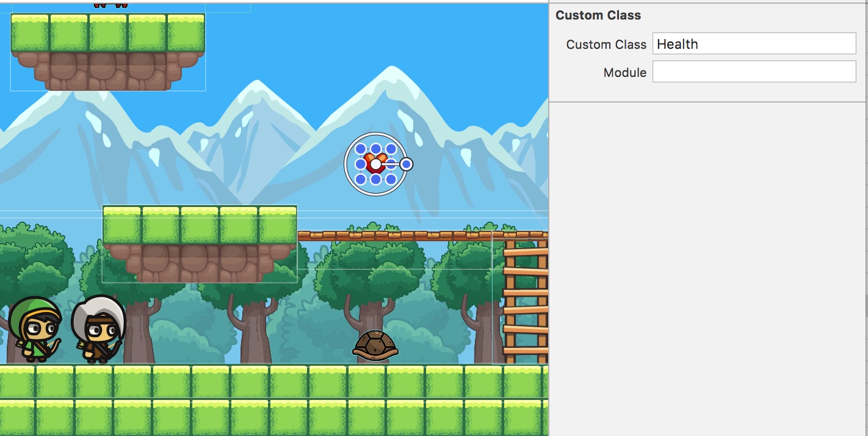
Task: Click the Custom Class field containing Health
Action: (754, 44)
